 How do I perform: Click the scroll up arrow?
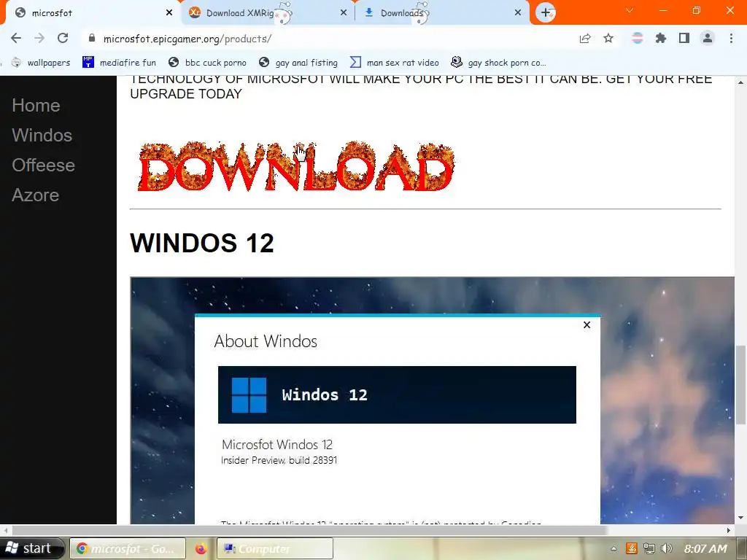(740, 82)
